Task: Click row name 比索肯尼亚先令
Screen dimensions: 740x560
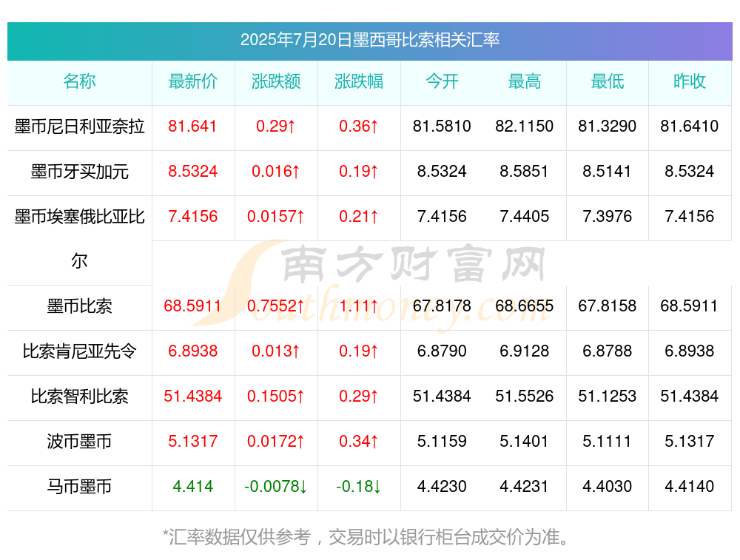Action: pyautogui.click(x=79, y=351)
